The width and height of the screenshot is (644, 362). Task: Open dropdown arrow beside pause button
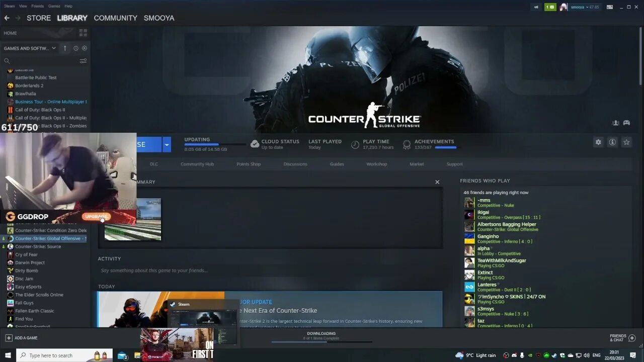coord(167,144)
